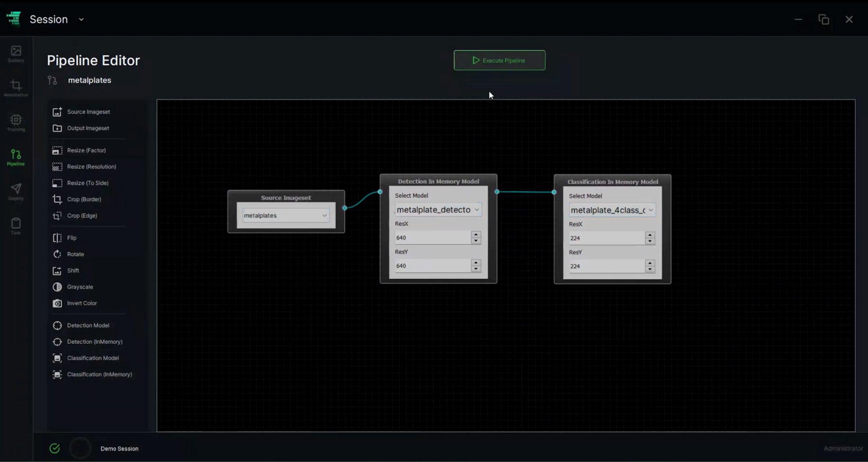
Task: Decrease Detection ResY value
Action: [x=476, y=269]
